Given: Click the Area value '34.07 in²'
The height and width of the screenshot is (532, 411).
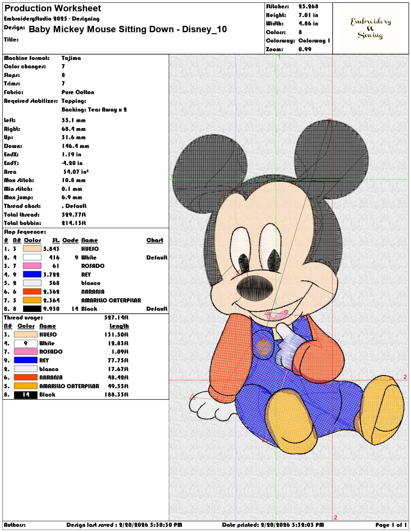Looking at the screenshot, I should [76, 172].
